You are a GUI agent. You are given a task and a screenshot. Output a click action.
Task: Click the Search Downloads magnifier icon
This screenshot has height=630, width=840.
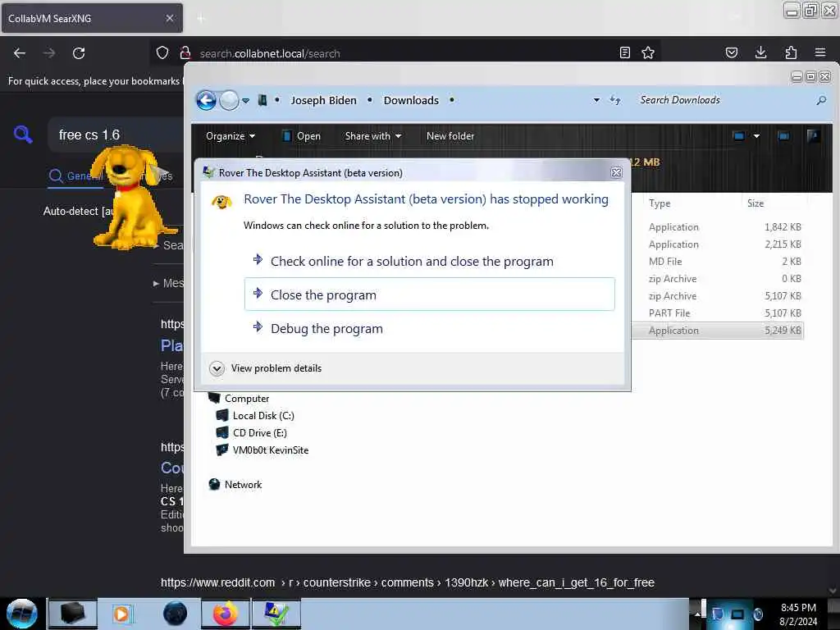click(x=821, y=100)
